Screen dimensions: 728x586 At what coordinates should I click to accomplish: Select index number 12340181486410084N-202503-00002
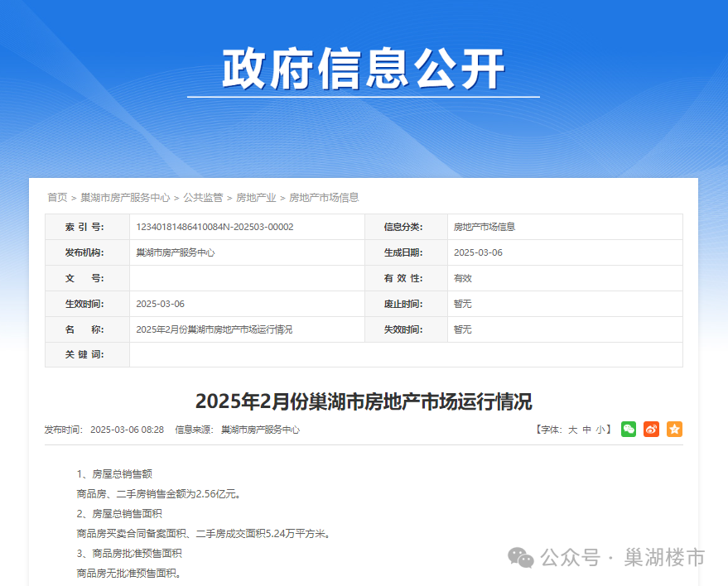[x=215, y=227]
